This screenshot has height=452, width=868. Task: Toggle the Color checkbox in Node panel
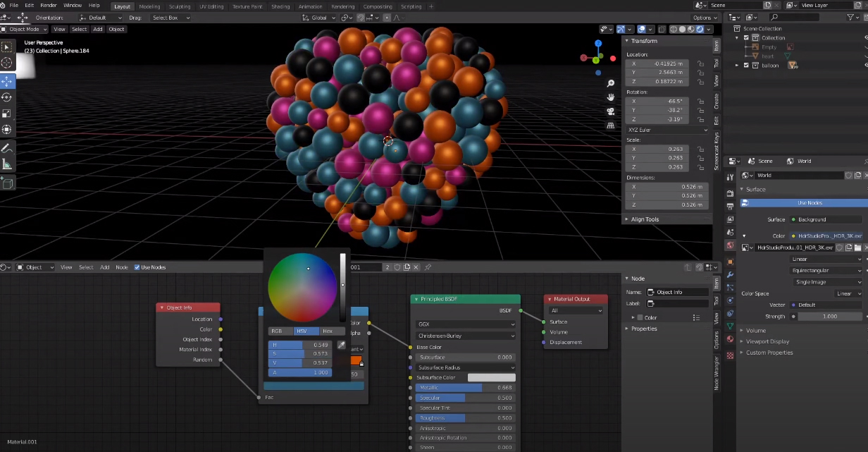[x=641, y=317]
